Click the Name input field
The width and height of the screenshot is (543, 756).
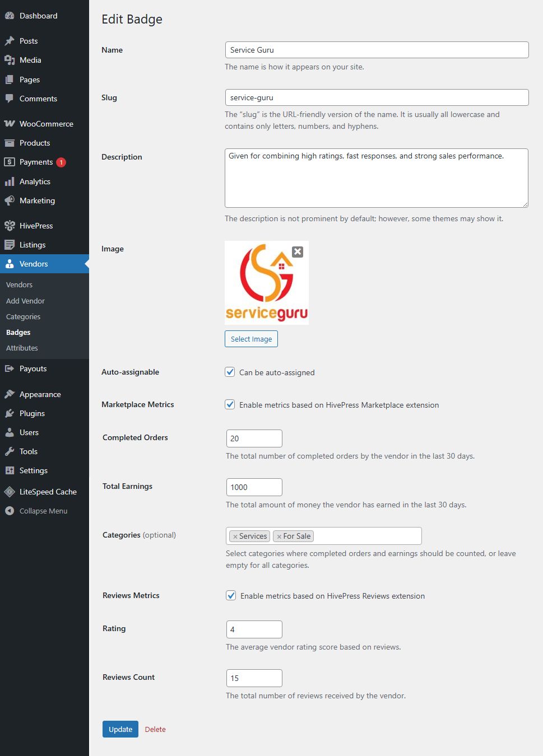377,50
